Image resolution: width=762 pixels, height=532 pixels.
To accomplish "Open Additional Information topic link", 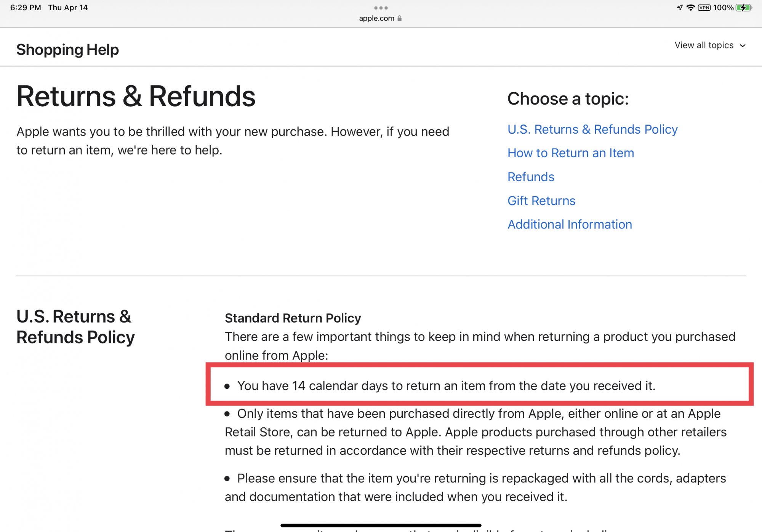I will 570,225.
